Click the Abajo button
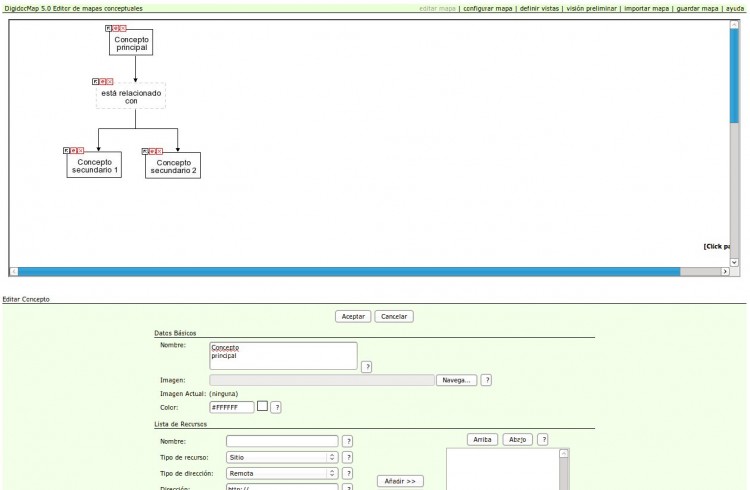 pos(518,439)
